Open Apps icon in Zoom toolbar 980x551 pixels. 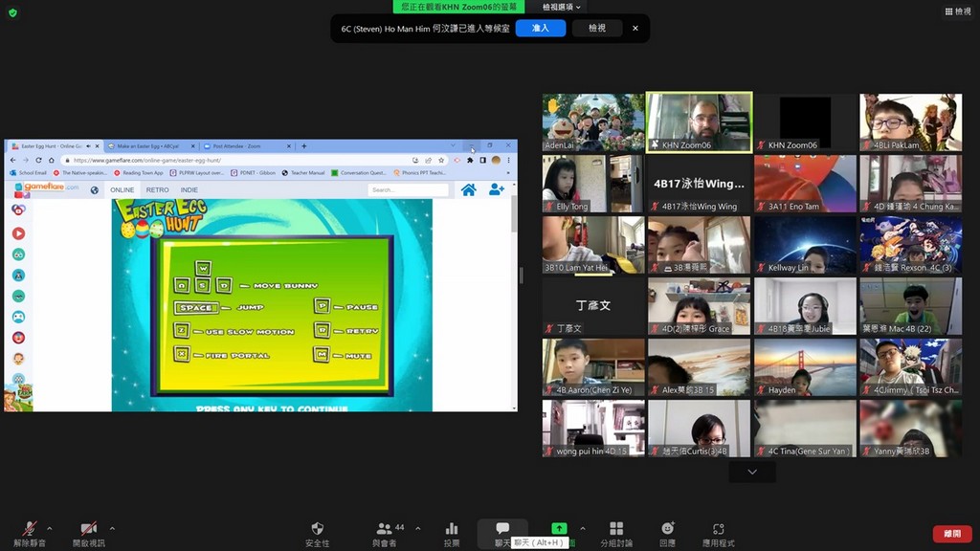[x=718, y=528]
